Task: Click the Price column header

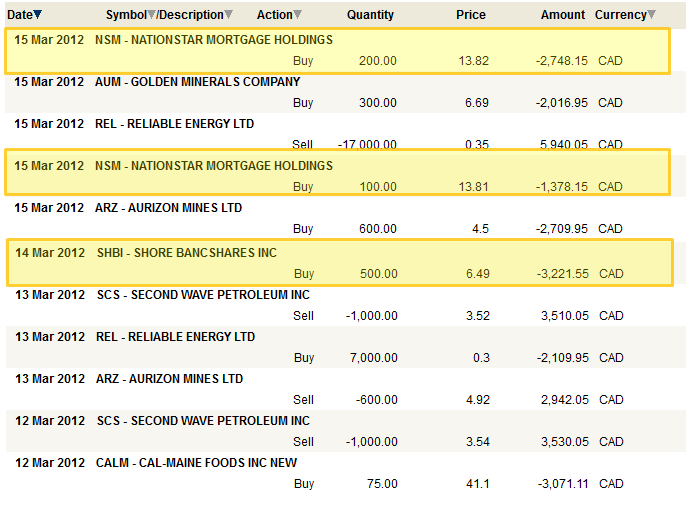Action: [x=470, y=15]
